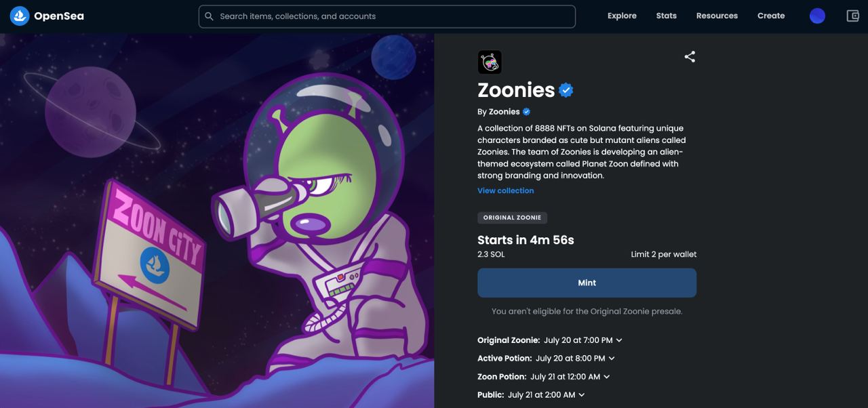Open the Resources menu
Screen dimensions: 868x408
pyautogui.click(x=717, y=16)
